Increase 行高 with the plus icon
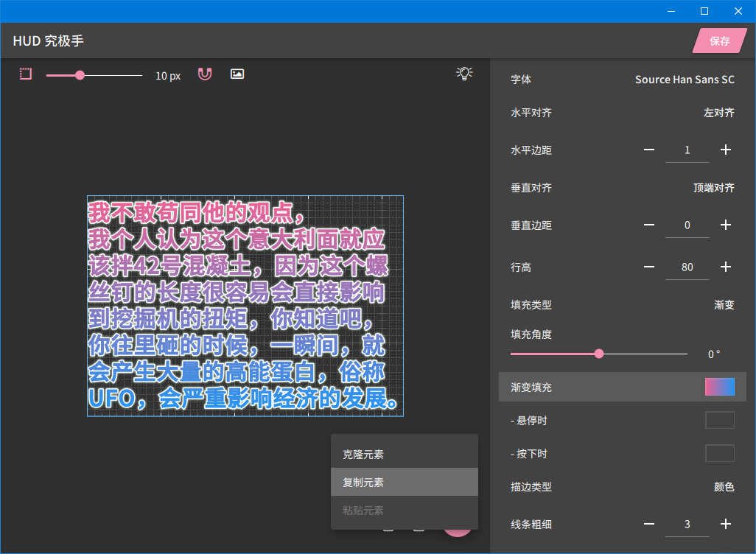756x554 pixels. [x=726, y=267]
